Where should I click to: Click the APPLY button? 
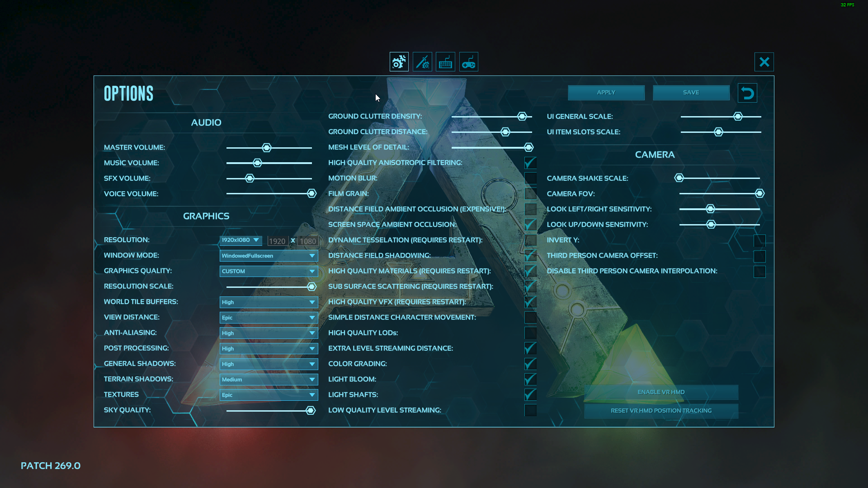[606, 92]
